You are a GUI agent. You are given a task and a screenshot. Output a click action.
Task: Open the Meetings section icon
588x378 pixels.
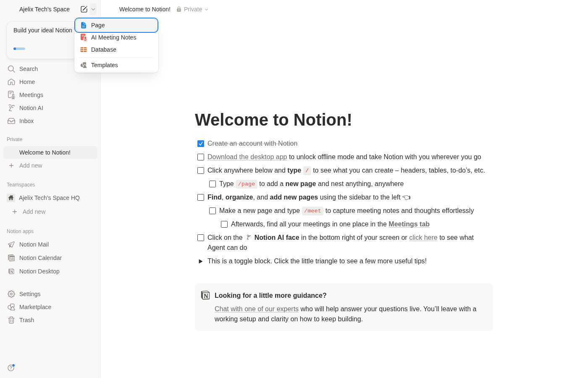(11, 95)
